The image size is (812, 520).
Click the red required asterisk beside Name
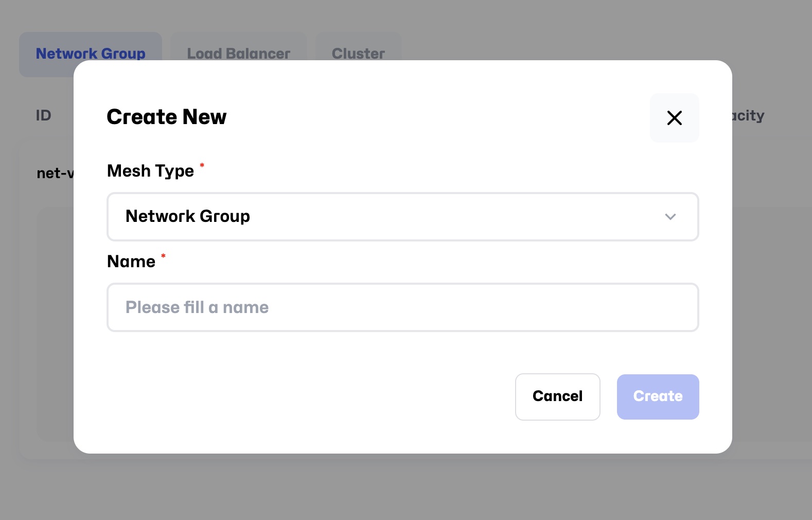coord(163,256)
